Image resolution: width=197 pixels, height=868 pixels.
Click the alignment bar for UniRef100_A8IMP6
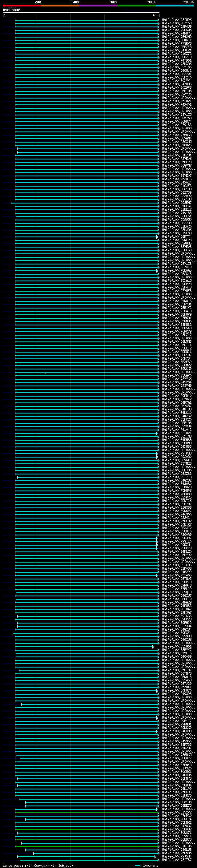pyautogui.click(x=87, y=20)
